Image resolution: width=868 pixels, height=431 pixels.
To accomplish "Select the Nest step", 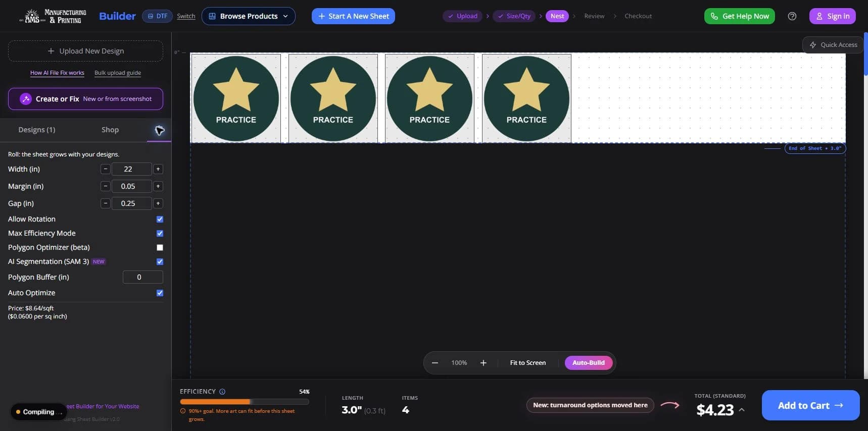I will point(557,16).
